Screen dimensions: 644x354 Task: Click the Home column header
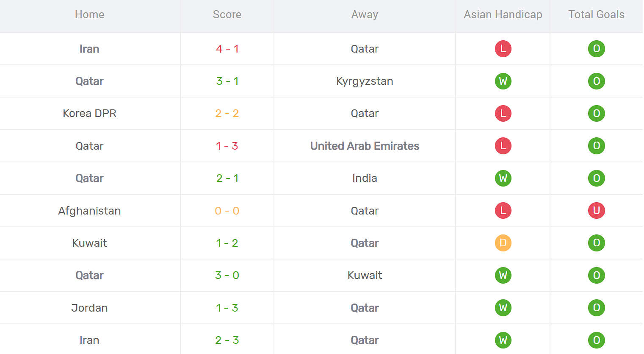tap(89, 14)
